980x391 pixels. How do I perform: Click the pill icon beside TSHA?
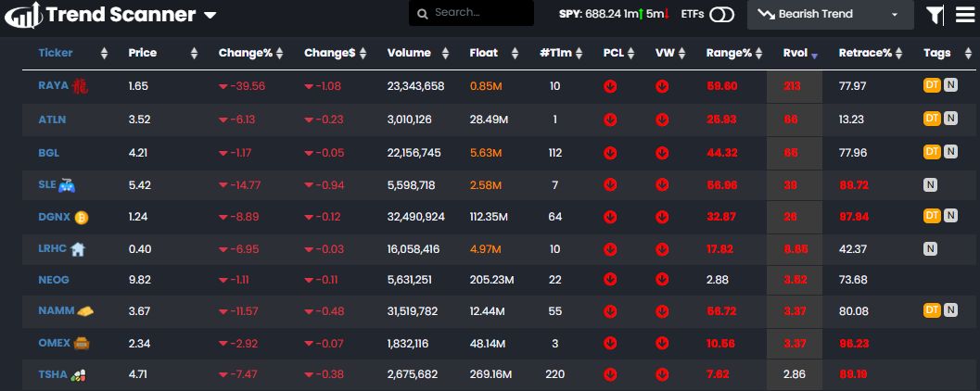pos(78,374)
